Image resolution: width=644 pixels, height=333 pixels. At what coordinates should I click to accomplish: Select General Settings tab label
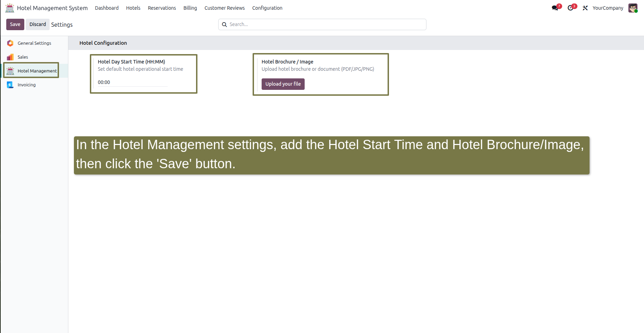(34, 43)
